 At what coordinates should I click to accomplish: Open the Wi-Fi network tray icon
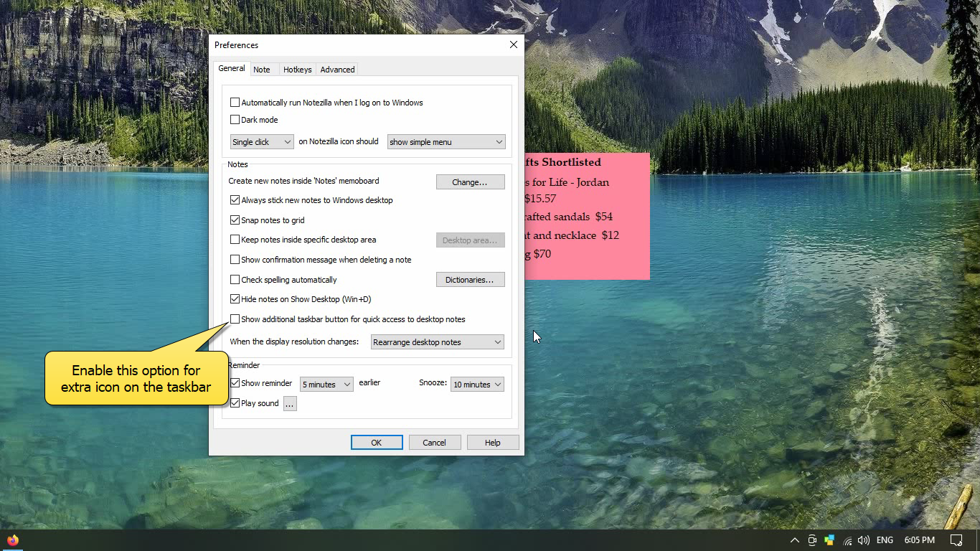pyautogui.click(x=847, y=540)
